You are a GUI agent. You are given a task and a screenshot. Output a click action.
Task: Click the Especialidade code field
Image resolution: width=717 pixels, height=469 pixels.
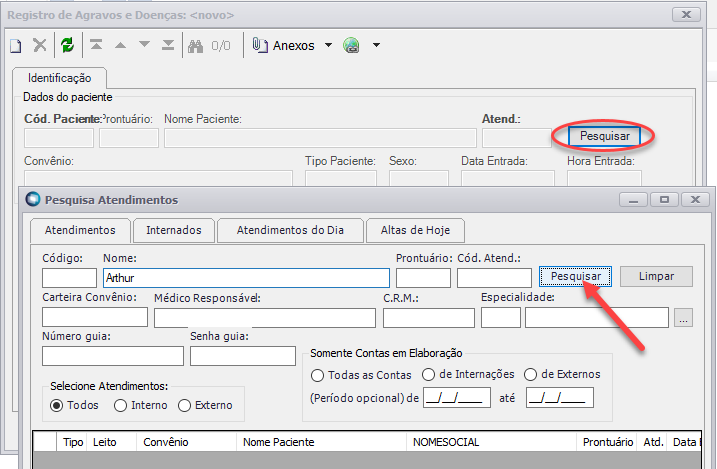(x=501, y=318)
